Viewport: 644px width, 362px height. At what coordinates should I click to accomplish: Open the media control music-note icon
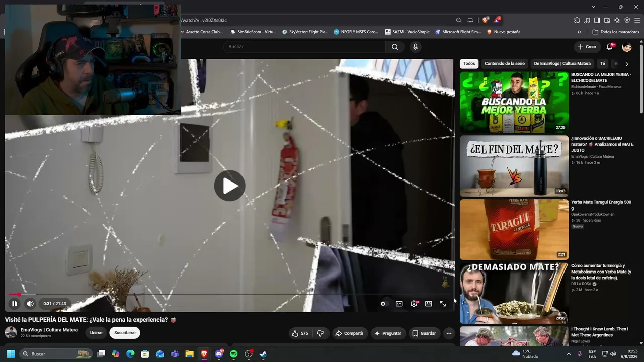pyautogui.click(x=587, y=20)
